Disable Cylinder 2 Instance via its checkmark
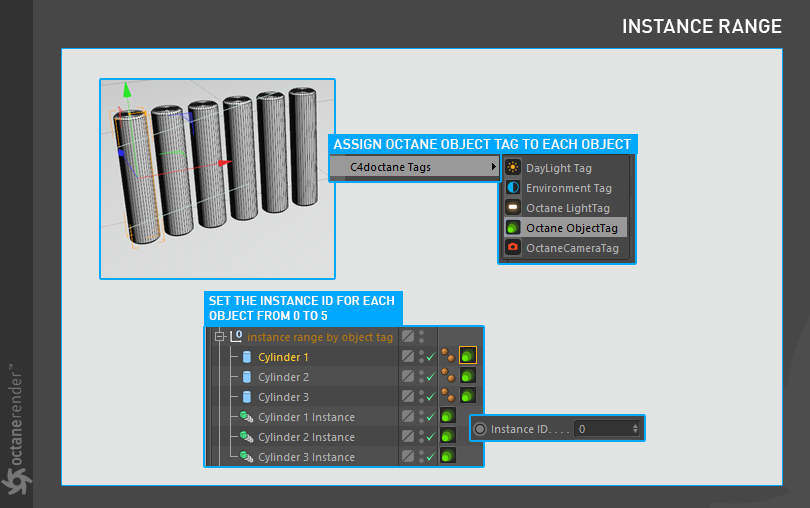 coord(430,437)
